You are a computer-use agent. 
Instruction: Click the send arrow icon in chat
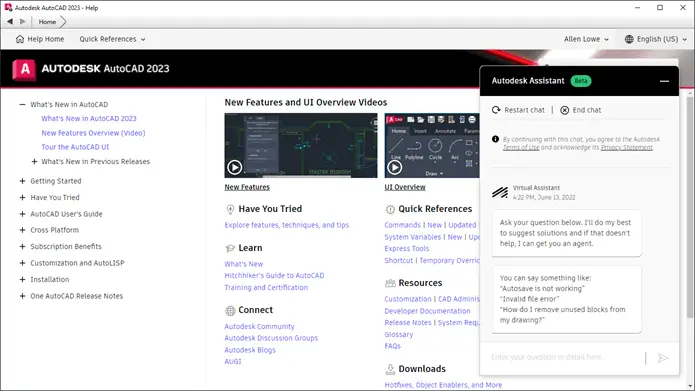point(663,358)
